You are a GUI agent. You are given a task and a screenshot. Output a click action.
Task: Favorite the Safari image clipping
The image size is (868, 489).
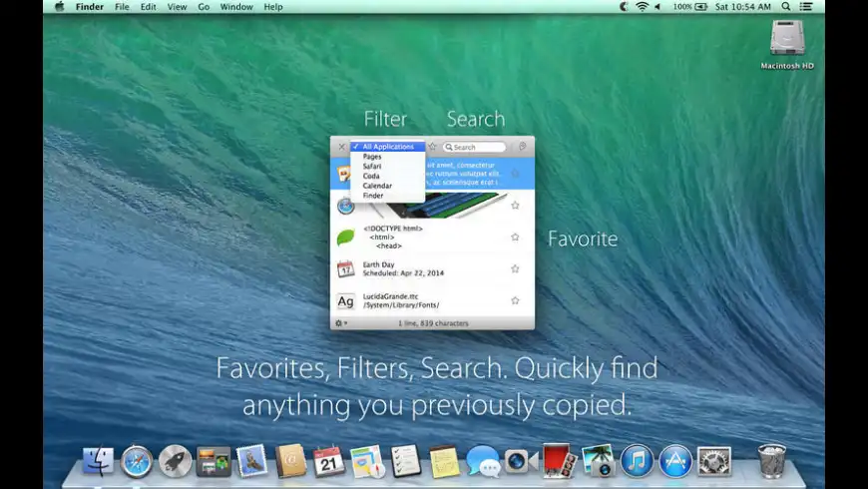click(x=515, y=206)
